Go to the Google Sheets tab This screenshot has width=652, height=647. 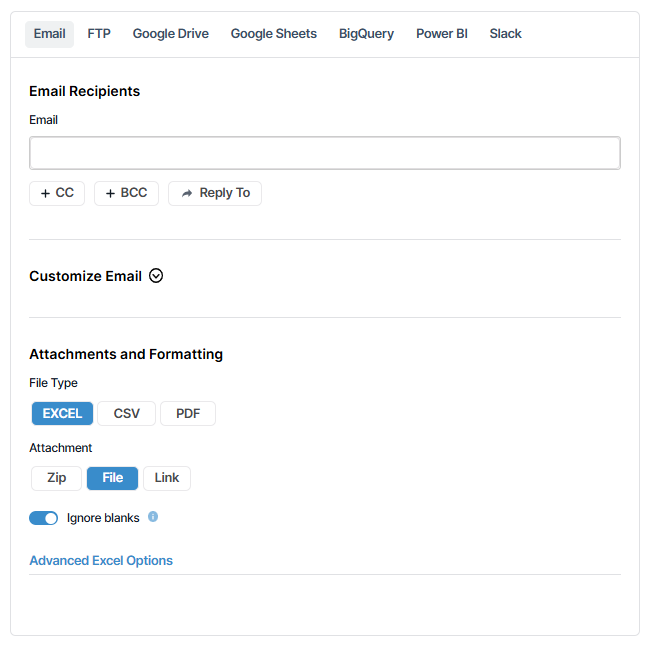[x=274, y=34]
